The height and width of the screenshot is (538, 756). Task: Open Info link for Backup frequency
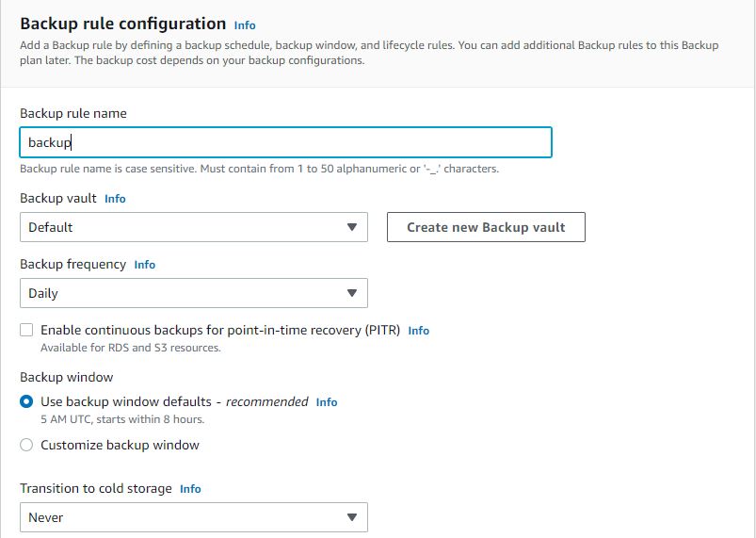pyautogui.click(x=145, y=265)
